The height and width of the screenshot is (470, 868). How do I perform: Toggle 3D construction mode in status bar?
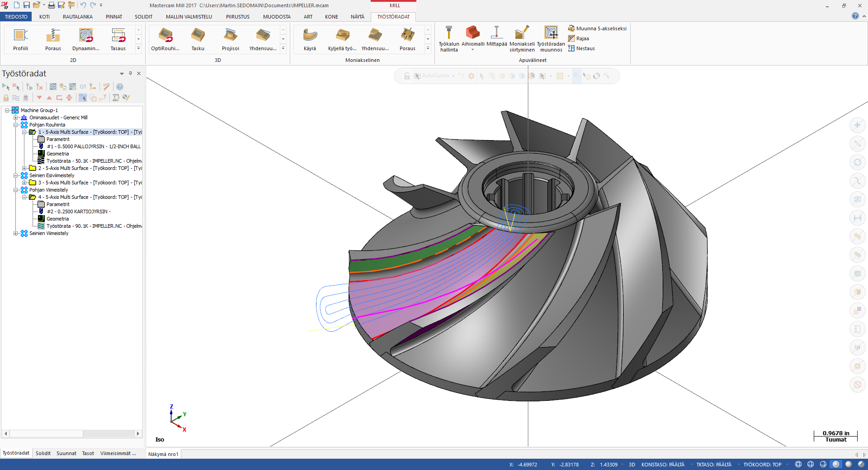click(632, 465)
